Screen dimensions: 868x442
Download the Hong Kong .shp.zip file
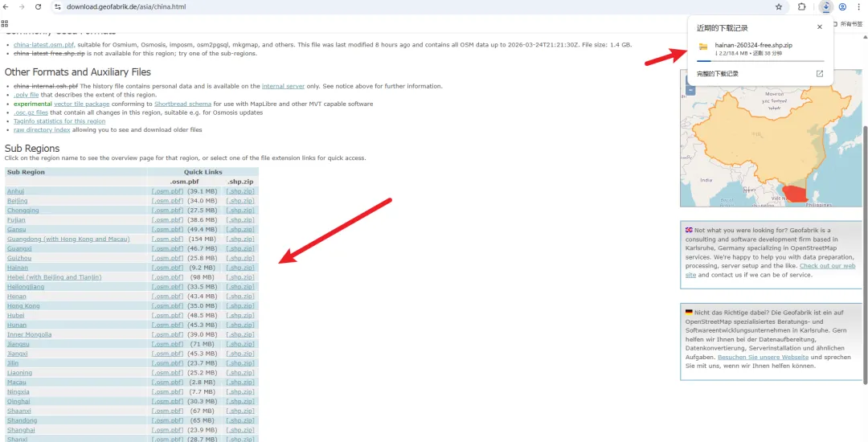click(x=240, y=306)
